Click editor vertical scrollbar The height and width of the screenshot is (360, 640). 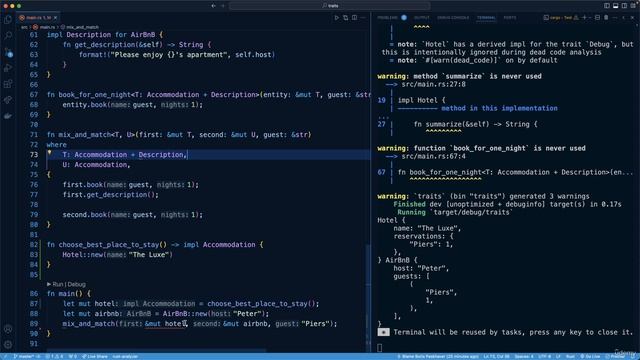click(x=368, y=298)
